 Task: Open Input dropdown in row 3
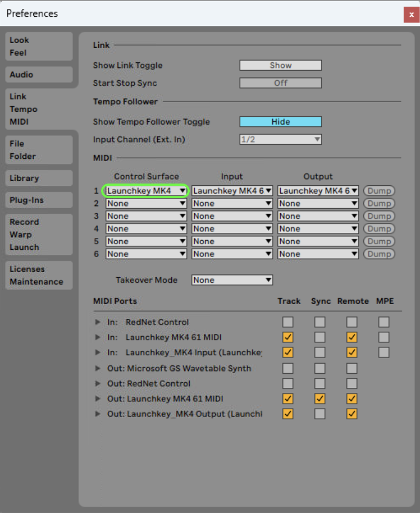coord(232,216)
